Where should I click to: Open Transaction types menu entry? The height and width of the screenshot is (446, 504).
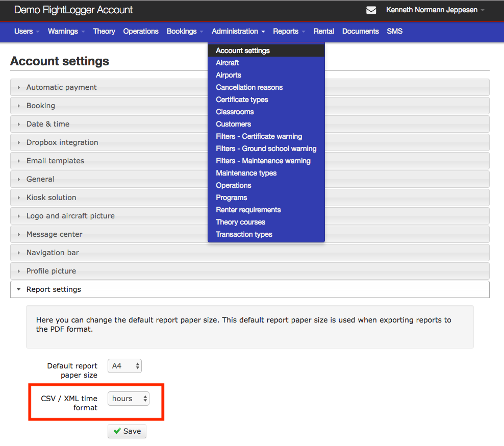point(266,234)
